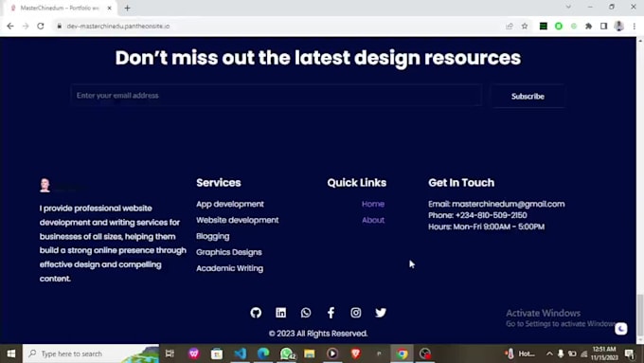Open Brave browser from taskbar
The image size is (644, 363).
pyautogui.click(x=356, y=354)
